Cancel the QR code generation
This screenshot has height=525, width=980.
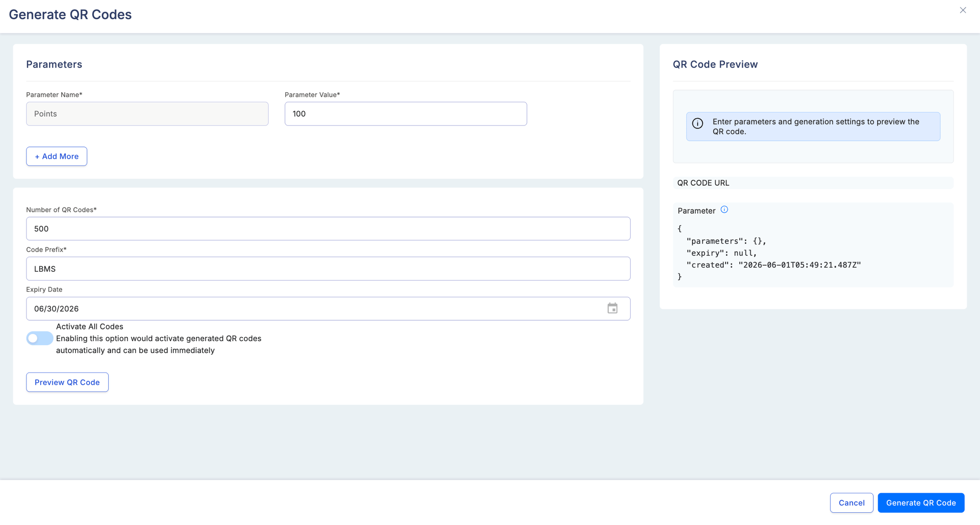click(852, 503)
